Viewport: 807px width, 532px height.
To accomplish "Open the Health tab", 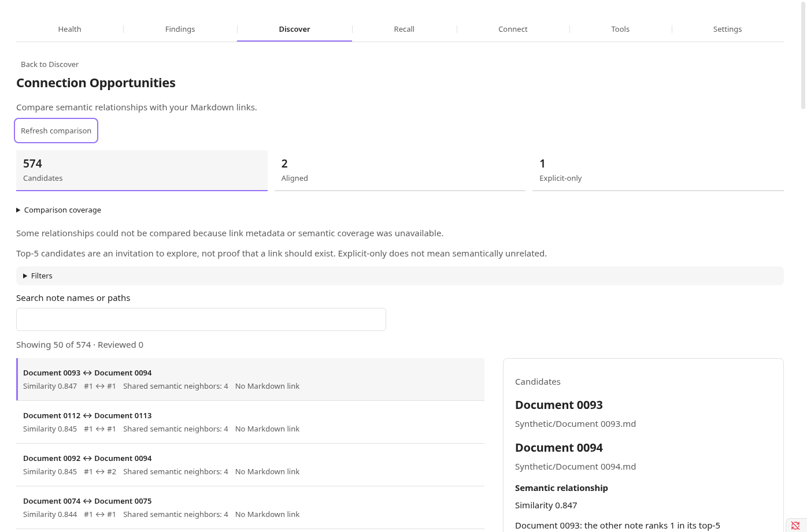I will 69,29.
